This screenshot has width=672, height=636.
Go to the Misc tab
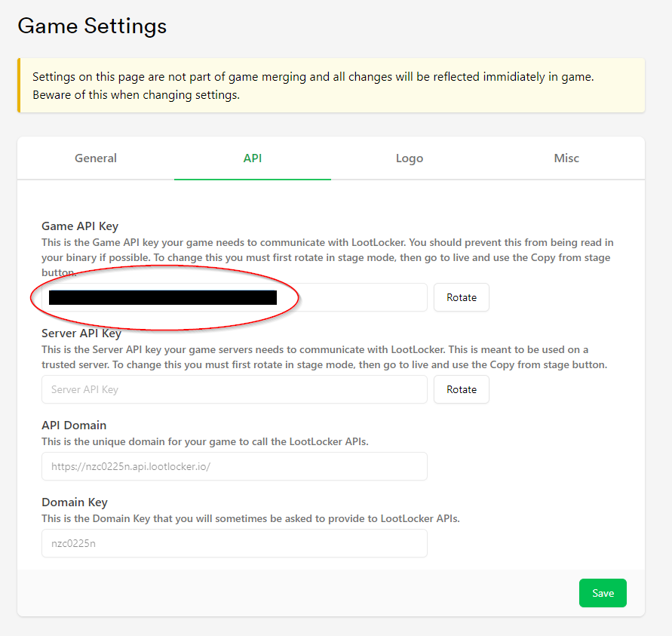coord(566,158)
